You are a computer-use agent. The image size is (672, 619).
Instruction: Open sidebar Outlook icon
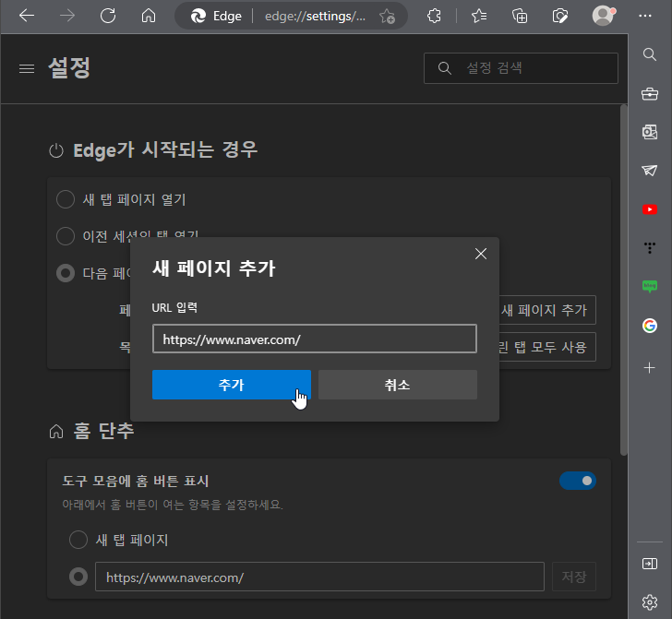click(650, 132)
